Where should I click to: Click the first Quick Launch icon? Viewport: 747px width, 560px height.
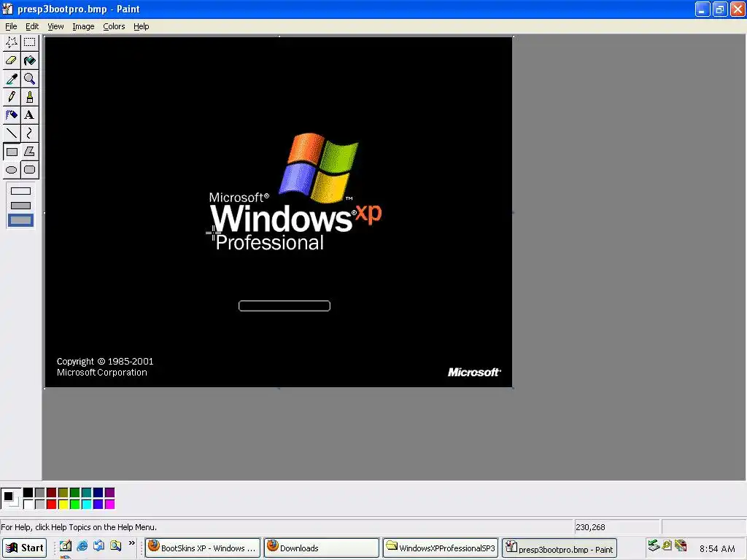66,545
